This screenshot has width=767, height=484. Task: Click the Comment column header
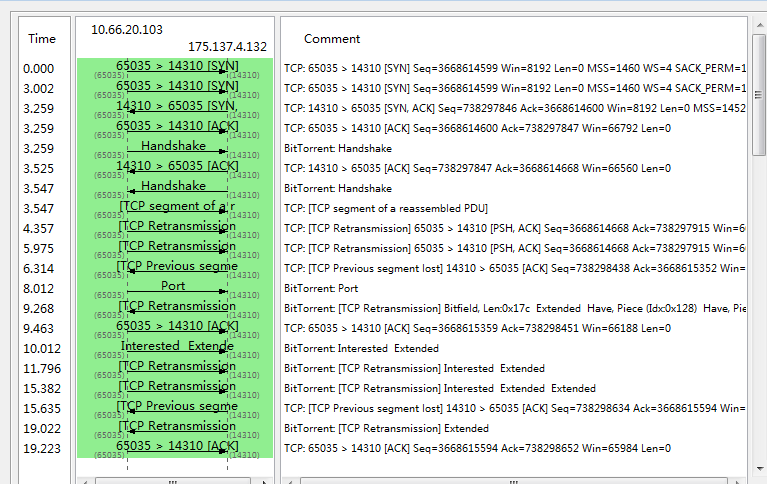click(x=332, y=39)
